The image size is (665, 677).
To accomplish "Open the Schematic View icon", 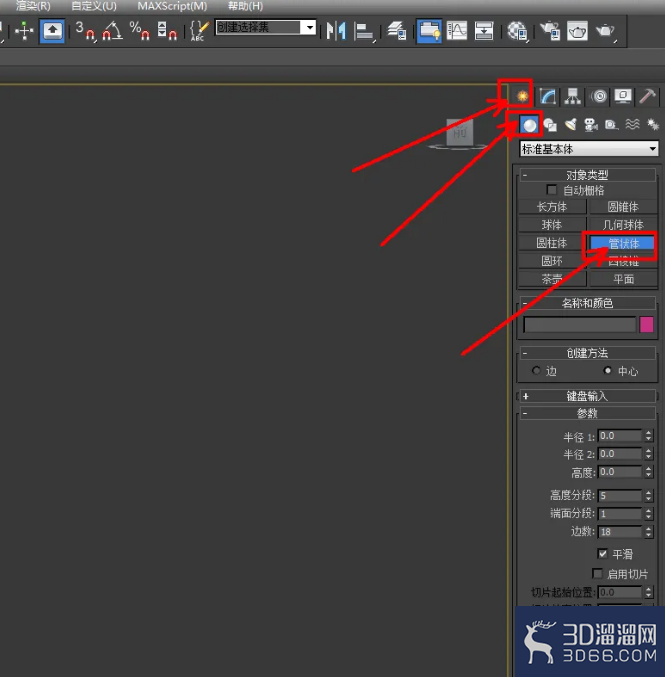I will pyautogui.click(x=484, y=31).
